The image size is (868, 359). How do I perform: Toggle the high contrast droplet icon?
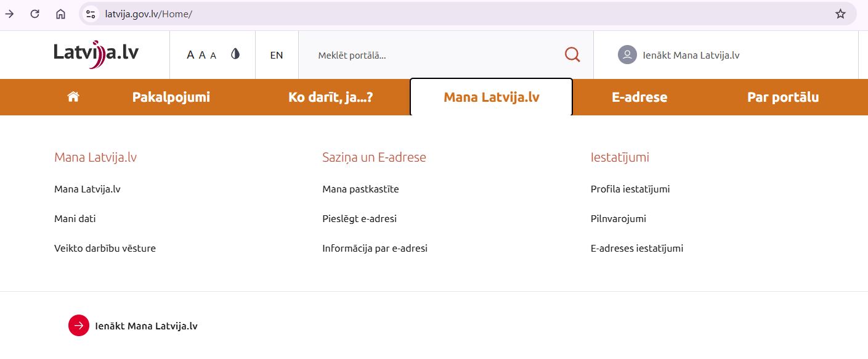(x=235, y=54)
